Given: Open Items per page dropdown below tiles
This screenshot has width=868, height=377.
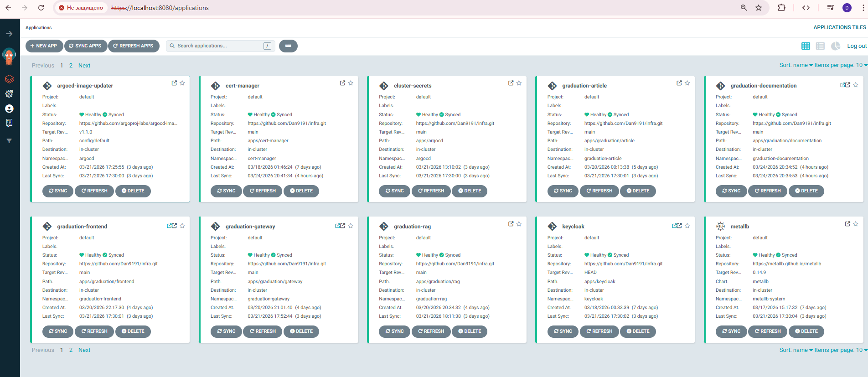Looking at the screenshot, I should coord(841,350).
